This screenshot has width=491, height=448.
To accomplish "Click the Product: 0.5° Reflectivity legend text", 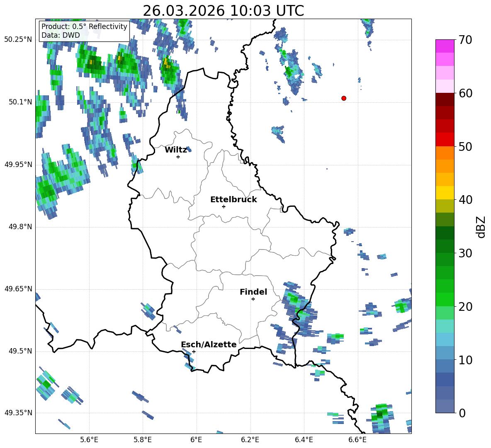I will click(x=84, y=27).
